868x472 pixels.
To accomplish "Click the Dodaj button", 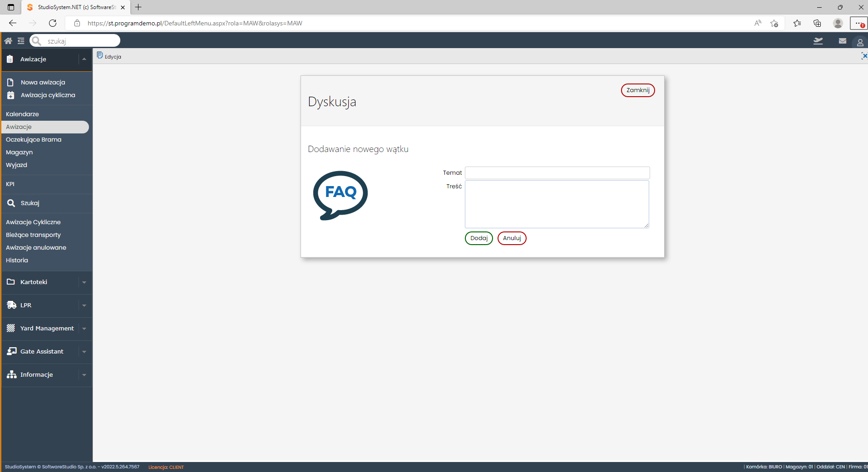I will (479, 238).
